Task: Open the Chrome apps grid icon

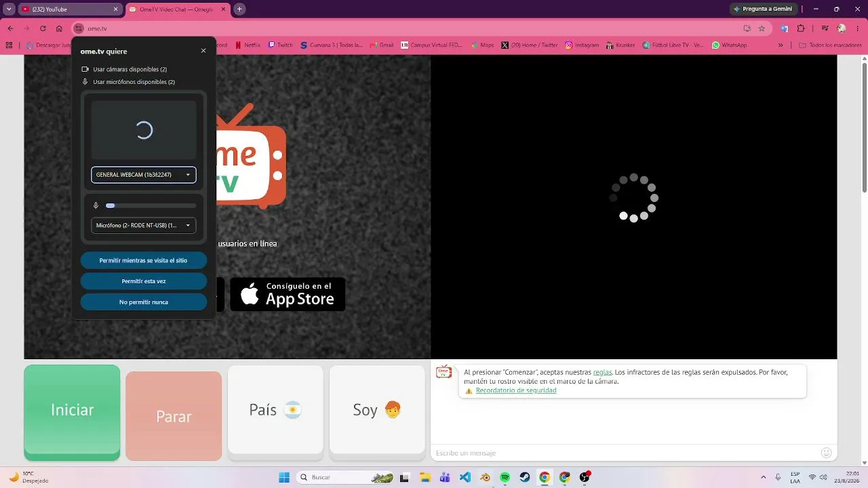Action: coord(9,45)
